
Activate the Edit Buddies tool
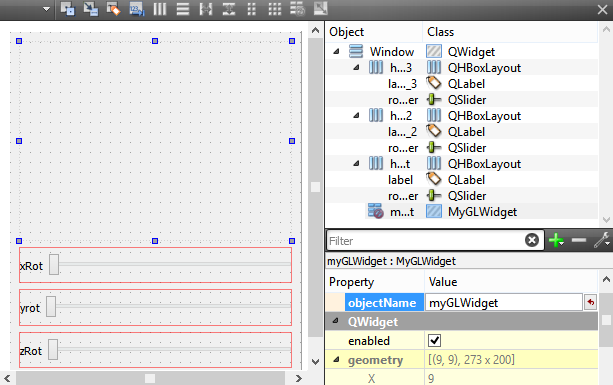(113, 9)
